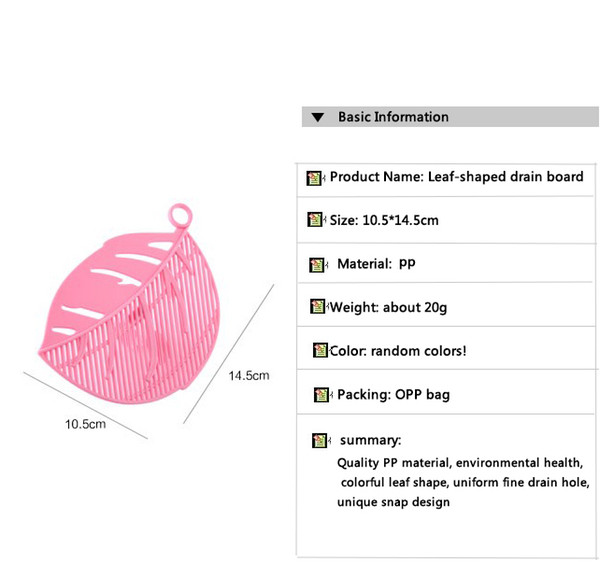Click the hanging ring on the leaf
The height and width of the screenshot is (562, 600).
coord(180,215)
